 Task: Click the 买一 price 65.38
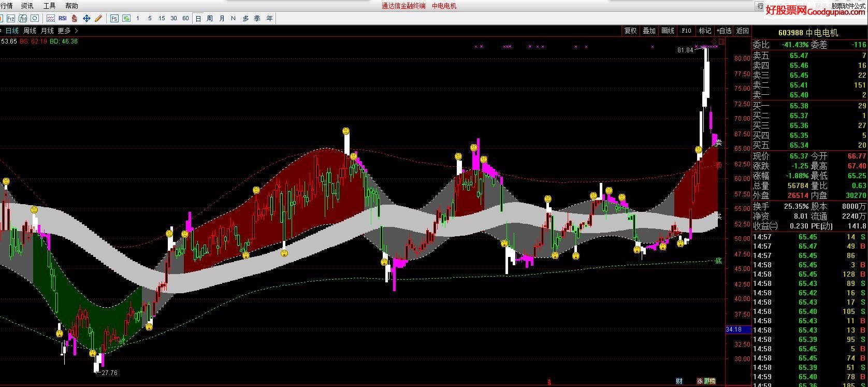[x=799, y=106]
